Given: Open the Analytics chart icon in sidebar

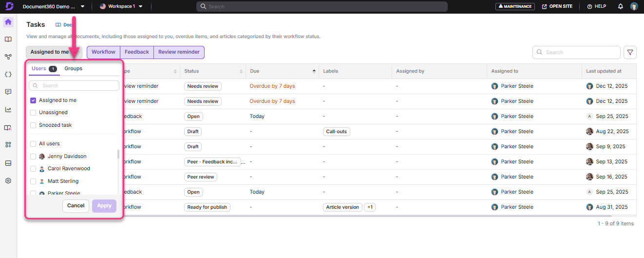Looking at the screenshot, I should pos(8,110).
